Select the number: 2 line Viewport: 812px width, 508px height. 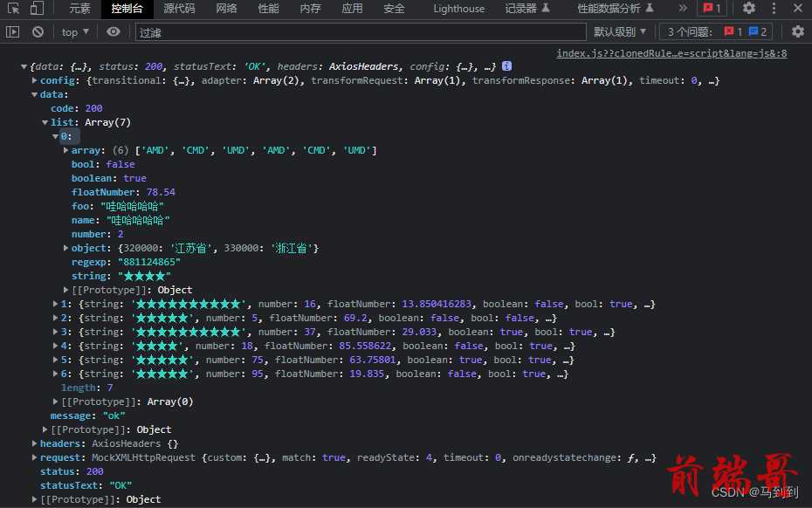pyautogui.click(x=98, y=234)
